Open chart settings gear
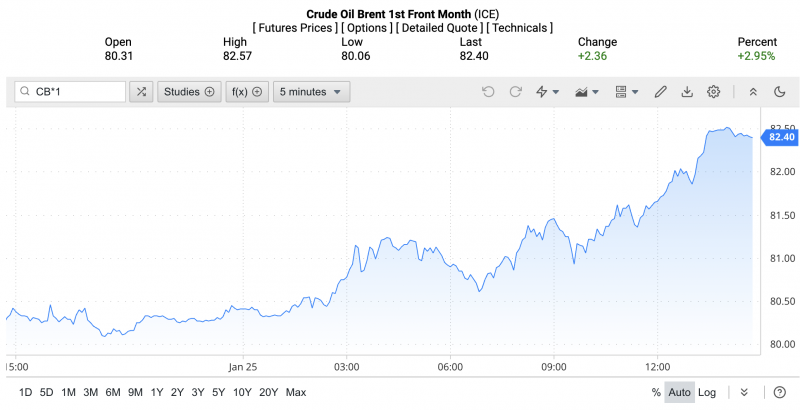800x410 pixels. pyautogui.click(x=714, y=92)
